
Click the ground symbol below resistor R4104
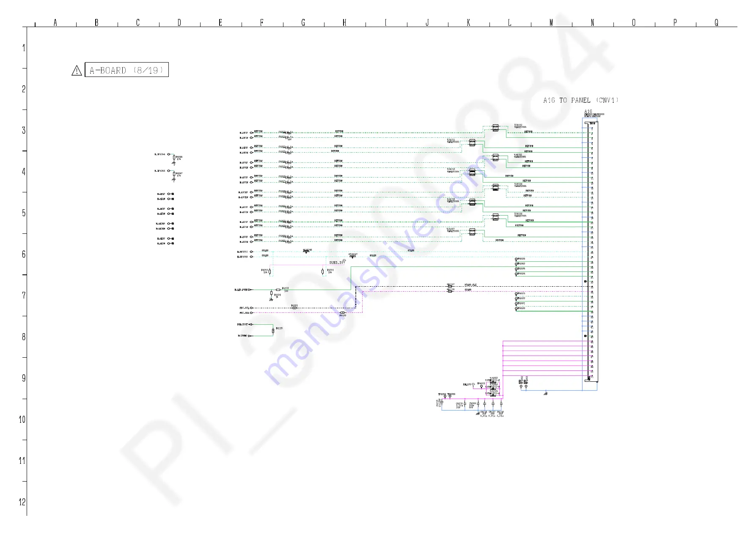[x=271, y=299]
